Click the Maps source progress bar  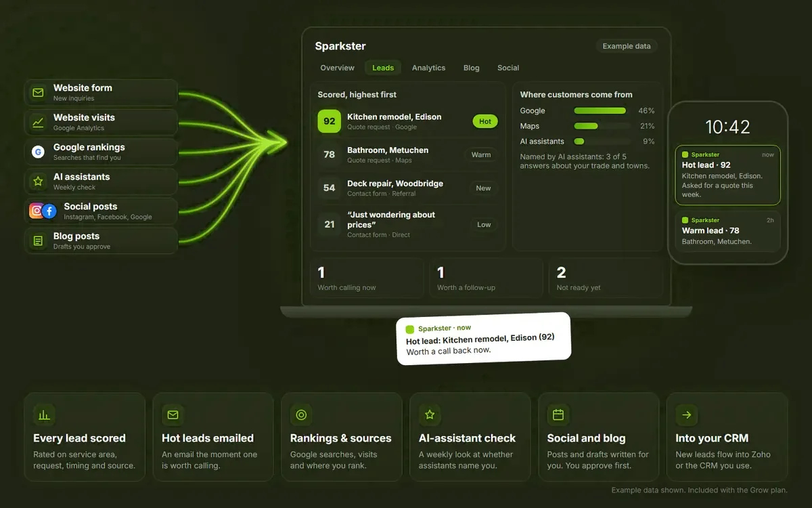pyautogui.click(x=603, y=126)
